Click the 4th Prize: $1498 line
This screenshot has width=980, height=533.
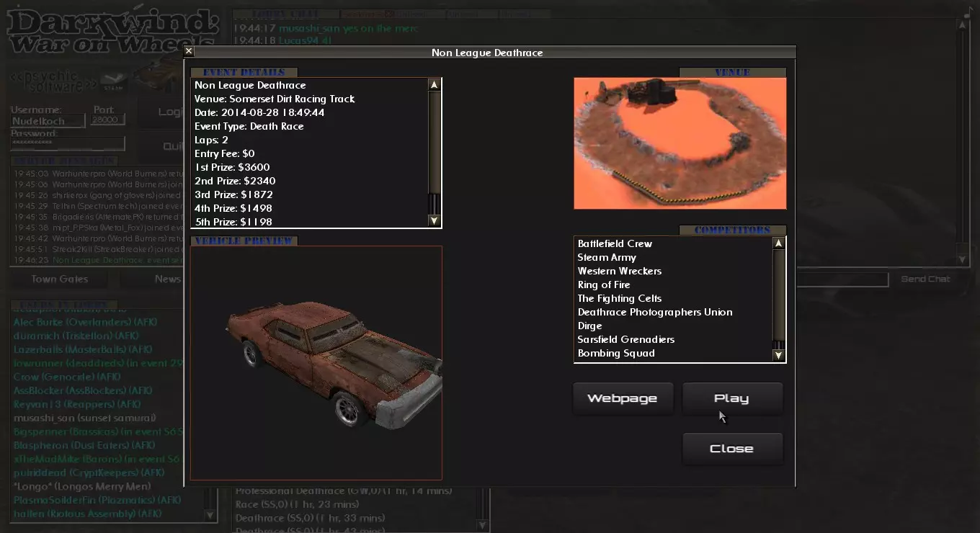[x=233, y=208]
